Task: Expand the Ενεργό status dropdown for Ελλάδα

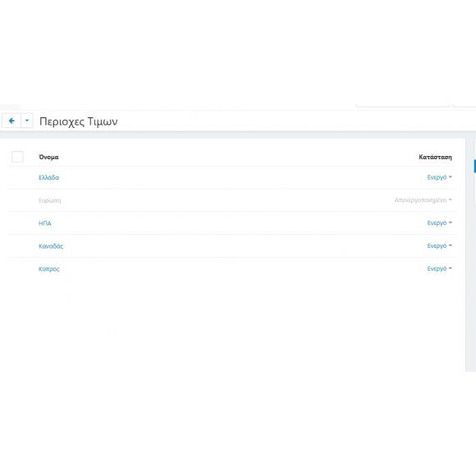Action: [x=439, y=177]
